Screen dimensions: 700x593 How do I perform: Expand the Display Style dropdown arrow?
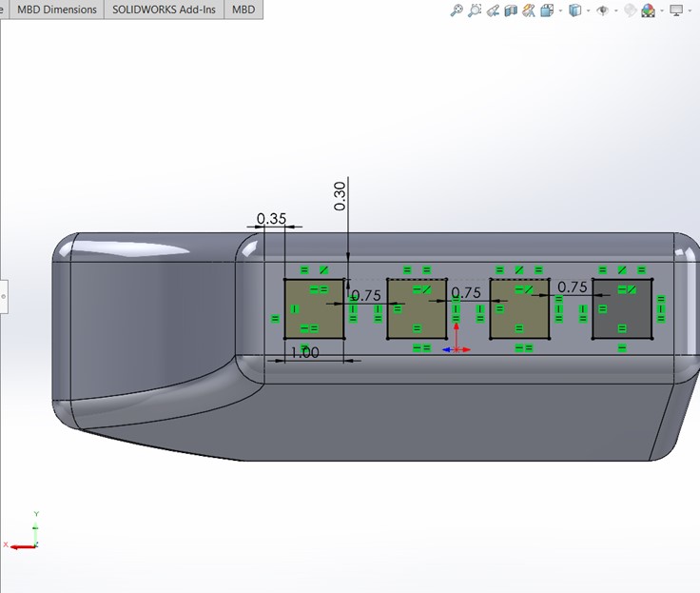point(589,10)
